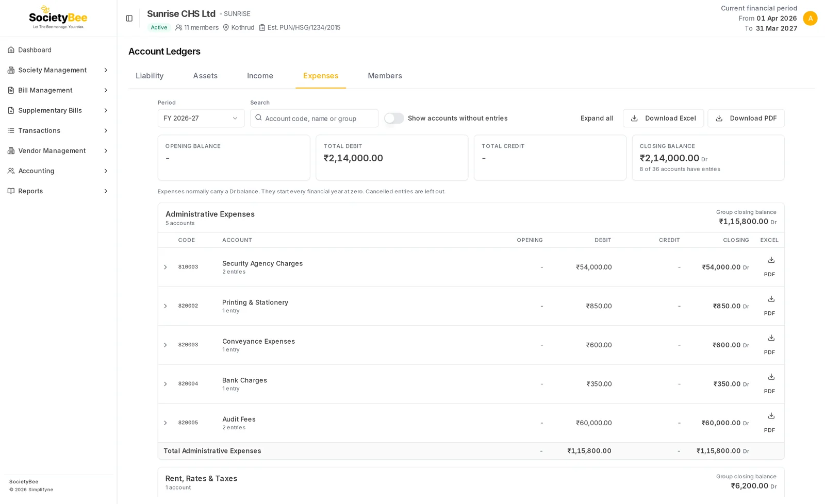The width and height of the screenshot is (825, 504).
Task: Click the search magnifier icon
Action: tap(258, 117)
